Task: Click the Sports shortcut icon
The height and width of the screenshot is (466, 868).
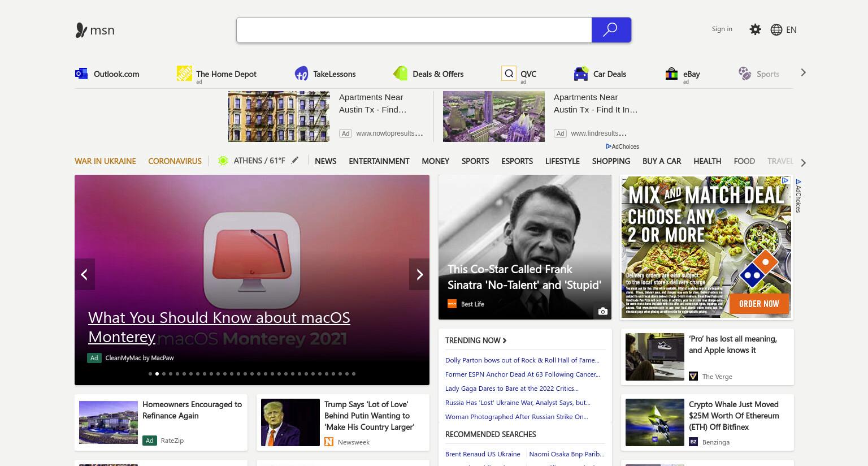Action: pos(745,74)
